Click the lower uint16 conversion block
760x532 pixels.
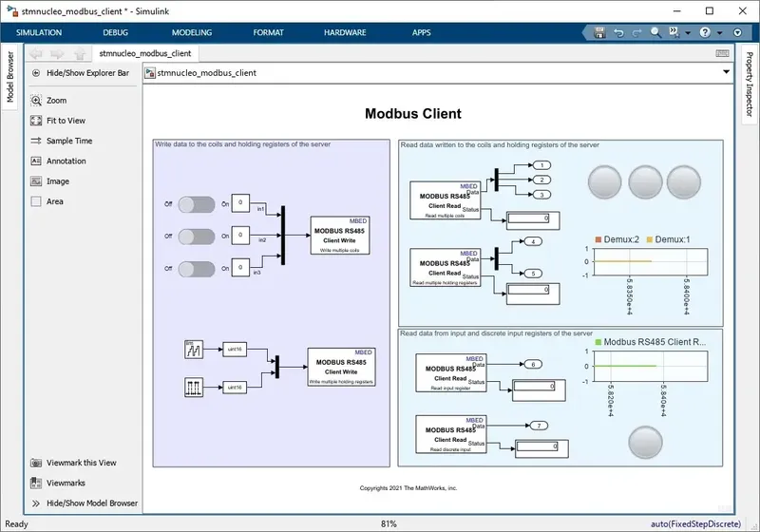(x=235, y=388)
